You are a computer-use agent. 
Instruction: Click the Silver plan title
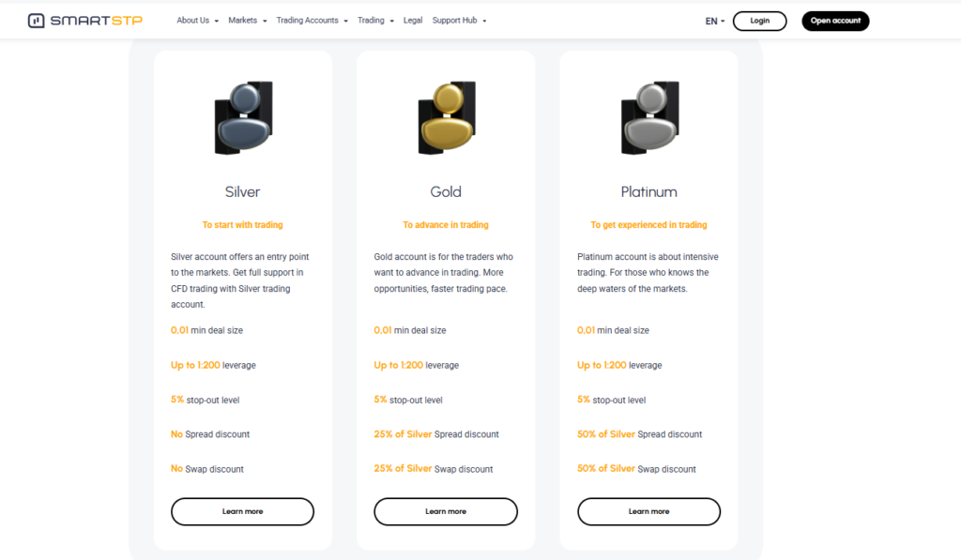point(242,191)
